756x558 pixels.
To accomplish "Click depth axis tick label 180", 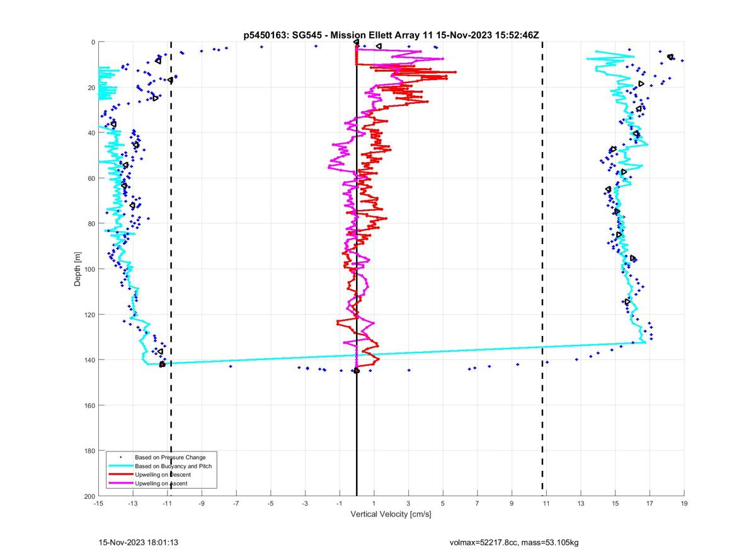I will 89,451.
